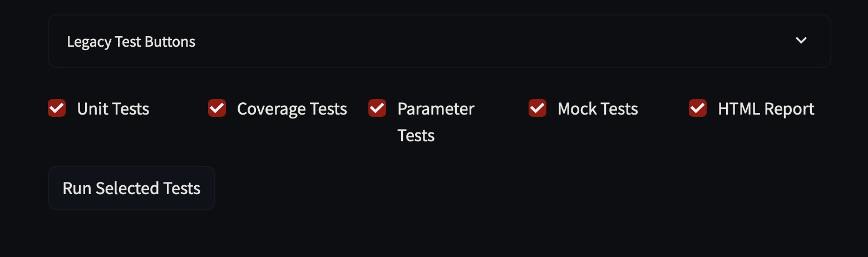
Task: Disable the Coverage Tests checkbox
Action: point(217,108)
